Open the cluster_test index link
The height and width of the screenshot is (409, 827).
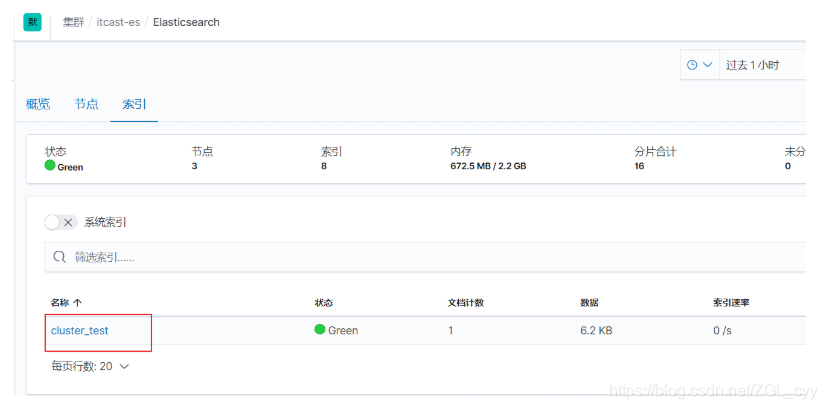tap(80, 330)
